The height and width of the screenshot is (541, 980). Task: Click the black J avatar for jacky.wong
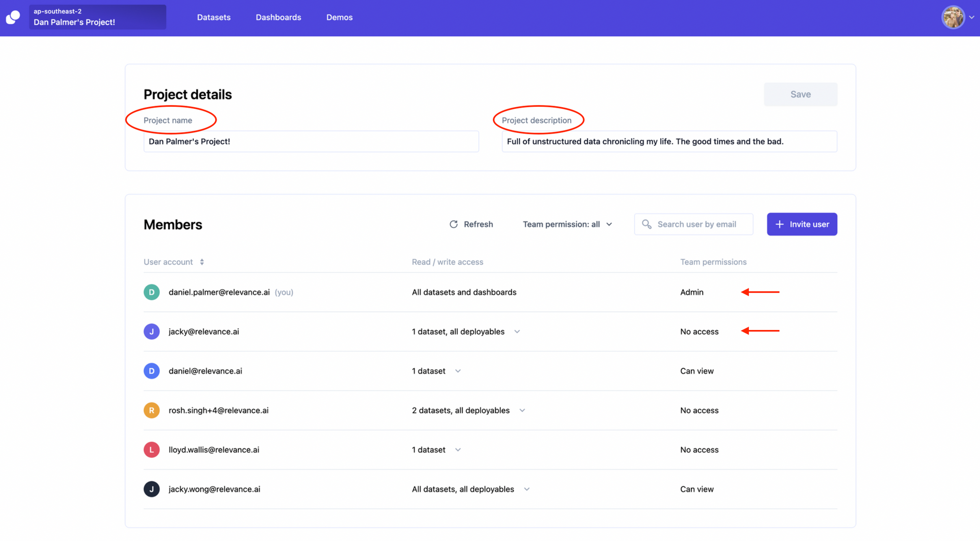coord(151,489)
